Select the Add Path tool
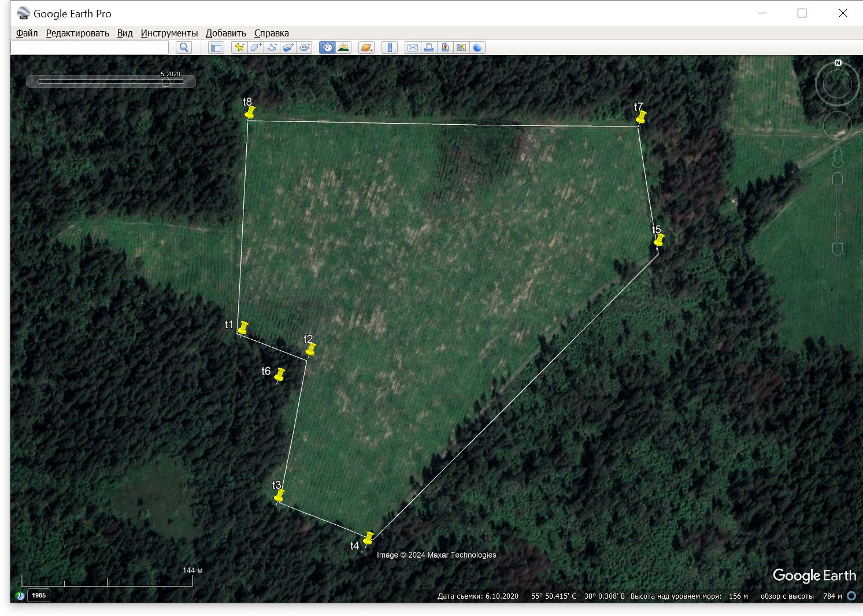 point(272,47)
